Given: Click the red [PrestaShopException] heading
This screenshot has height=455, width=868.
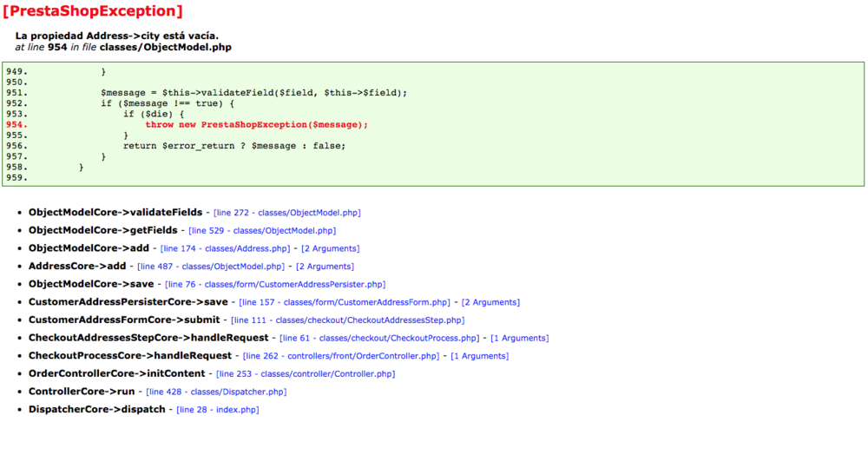Looking at the screenshot, I should tap(93, 10).
